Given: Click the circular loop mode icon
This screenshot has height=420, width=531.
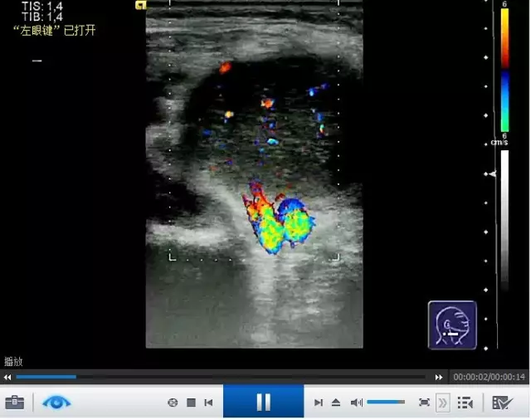Looking at the screenshot, I should pyautogui.click(x=173, y=403).
